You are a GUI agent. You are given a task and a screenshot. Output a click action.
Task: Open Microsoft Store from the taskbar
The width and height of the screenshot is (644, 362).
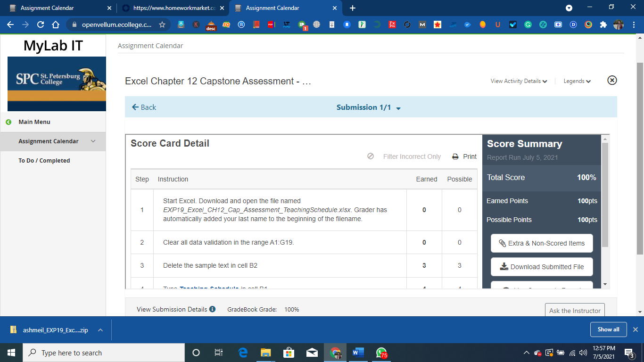289,353
